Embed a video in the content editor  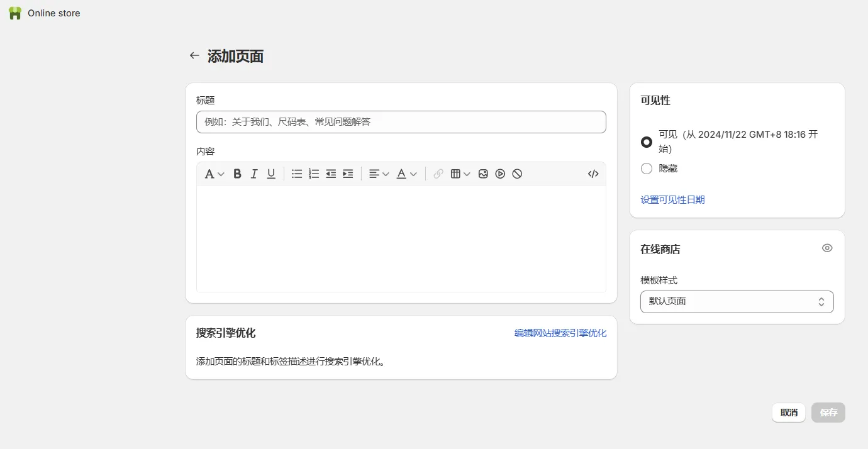[500, 174]
